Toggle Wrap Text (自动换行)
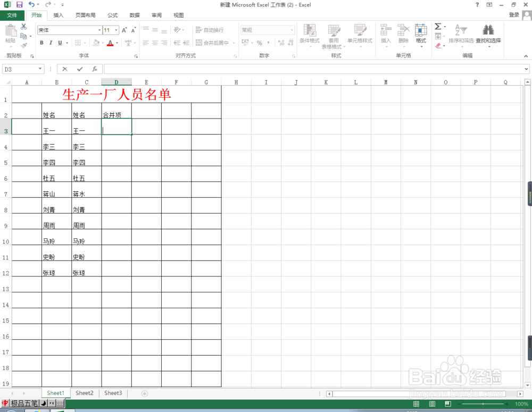This screenshot has width=532, height=412. coord(210,30)
